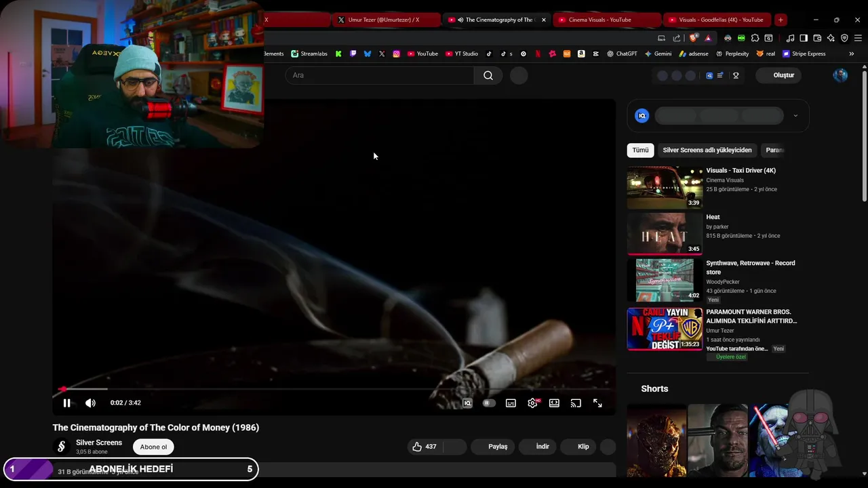Open the Heat by parker video title

(713, 217)
